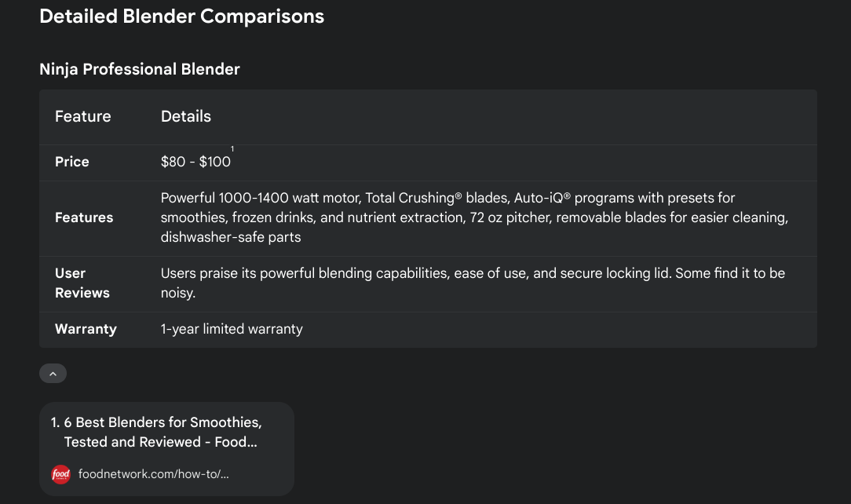Click the Price row label
The width and height of the screenshot is (851, 504).
(x=71, y=162)
